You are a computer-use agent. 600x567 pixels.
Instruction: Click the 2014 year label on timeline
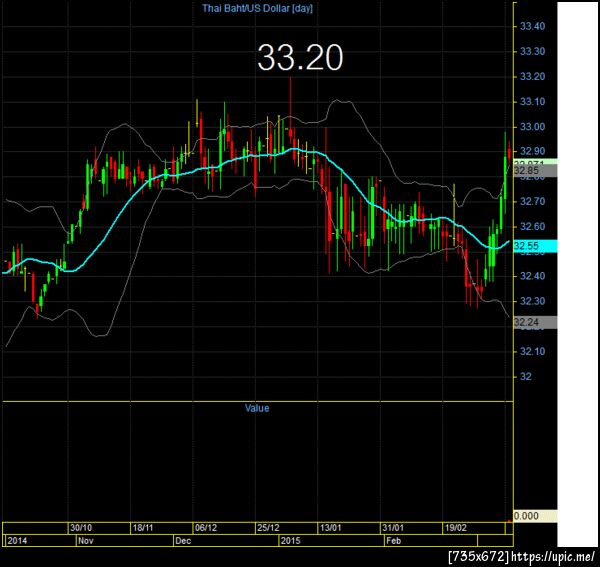click(x=17, y=541)
